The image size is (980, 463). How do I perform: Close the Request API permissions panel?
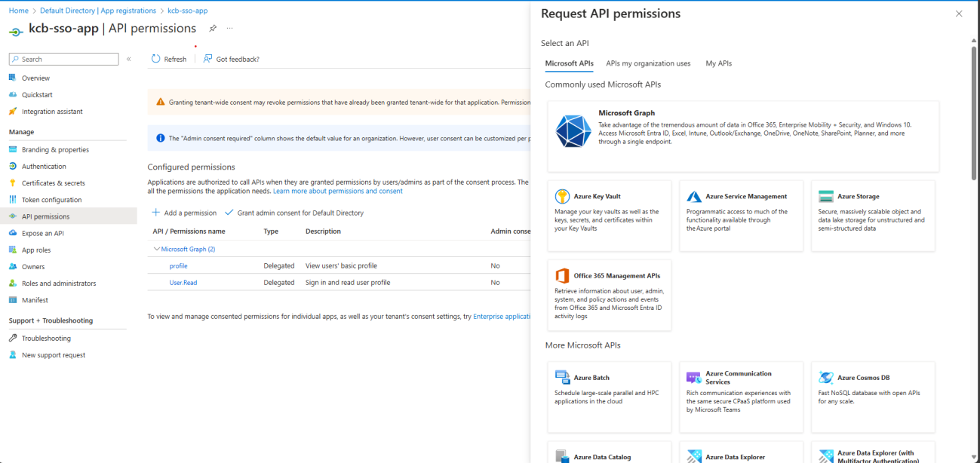(959, 14)
